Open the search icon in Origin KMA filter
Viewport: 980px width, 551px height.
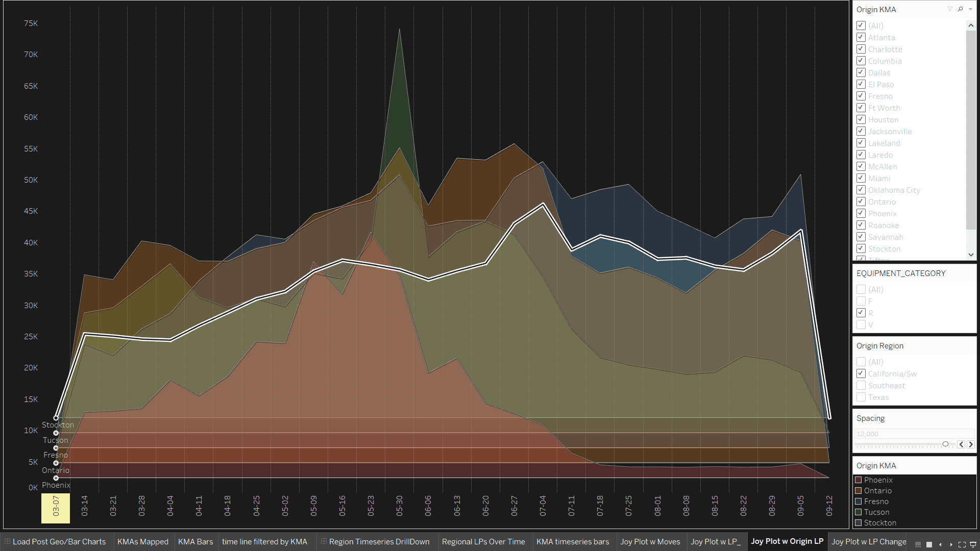[960, 9]
